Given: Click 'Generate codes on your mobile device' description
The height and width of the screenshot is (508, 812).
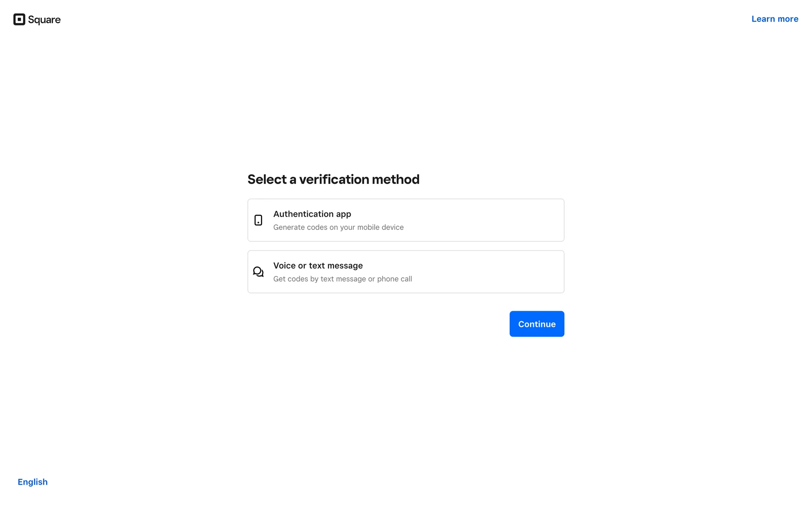Looking at the screenshot, I should [338, 227].
